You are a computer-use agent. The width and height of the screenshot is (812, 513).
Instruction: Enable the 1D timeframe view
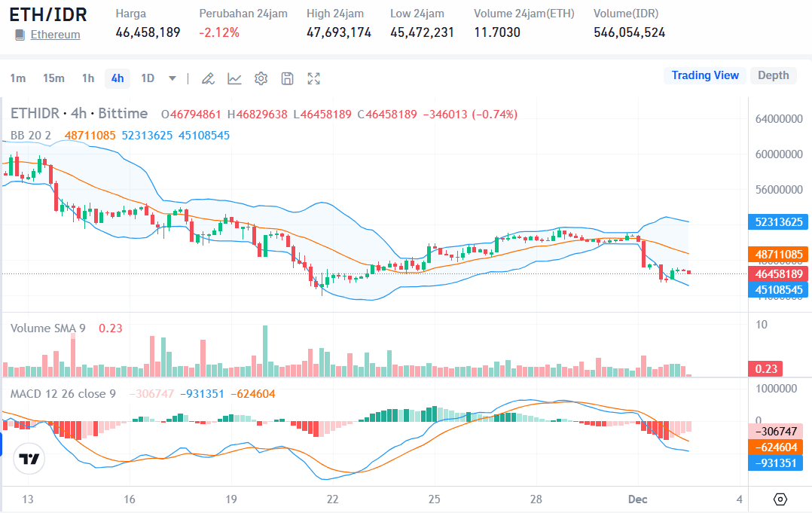145,78
